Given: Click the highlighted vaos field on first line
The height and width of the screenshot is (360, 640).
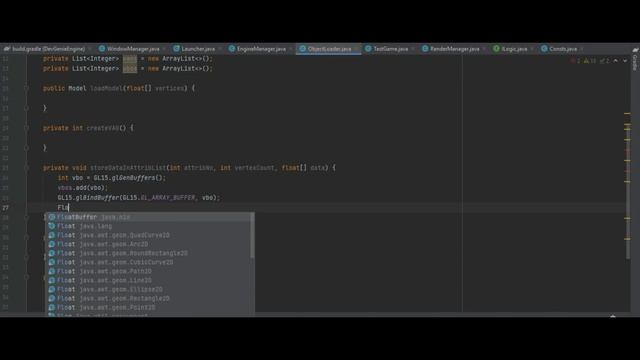Looking at the screenshot, I should point(130,59).
